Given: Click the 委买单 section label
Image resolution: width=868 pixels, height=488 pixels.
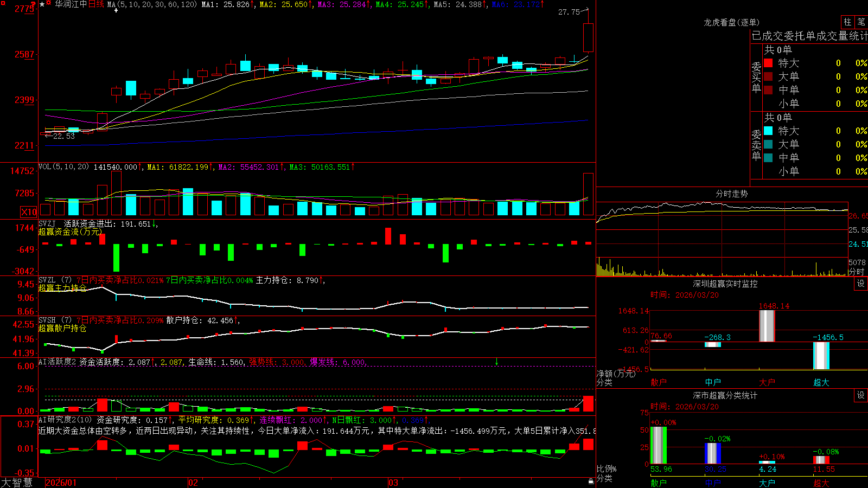Looking at the screenshot, I should pyautogui.click(x=756, y=77).
